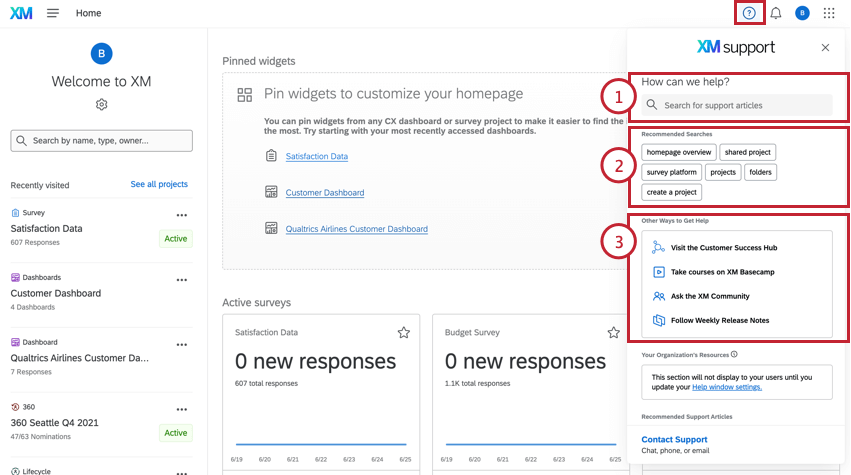Open Satisfaction Data active survey card
This screenshot has height=475, width=851.
tap(321, 394)
